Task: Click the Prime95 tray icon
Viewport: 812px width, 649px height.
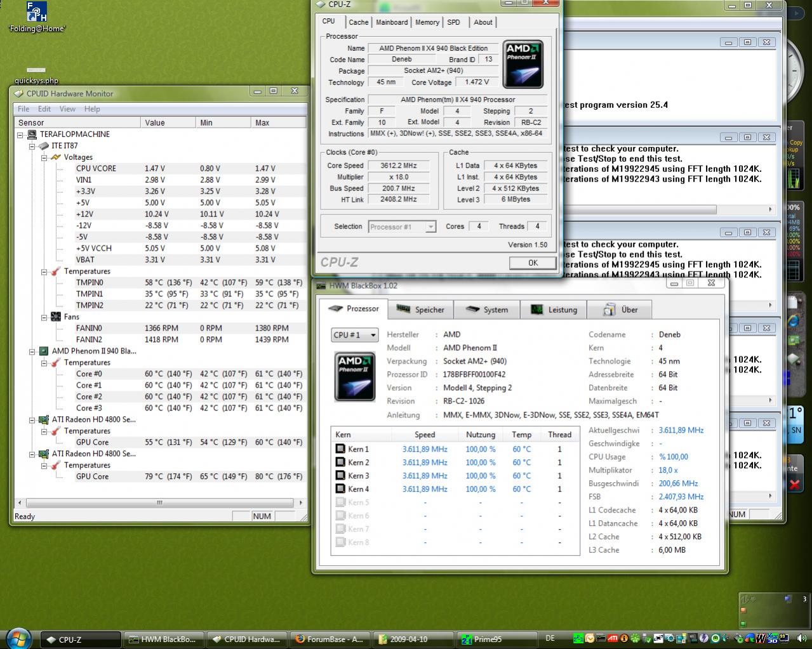Action: pyautogui.click(x=578, y=638)
